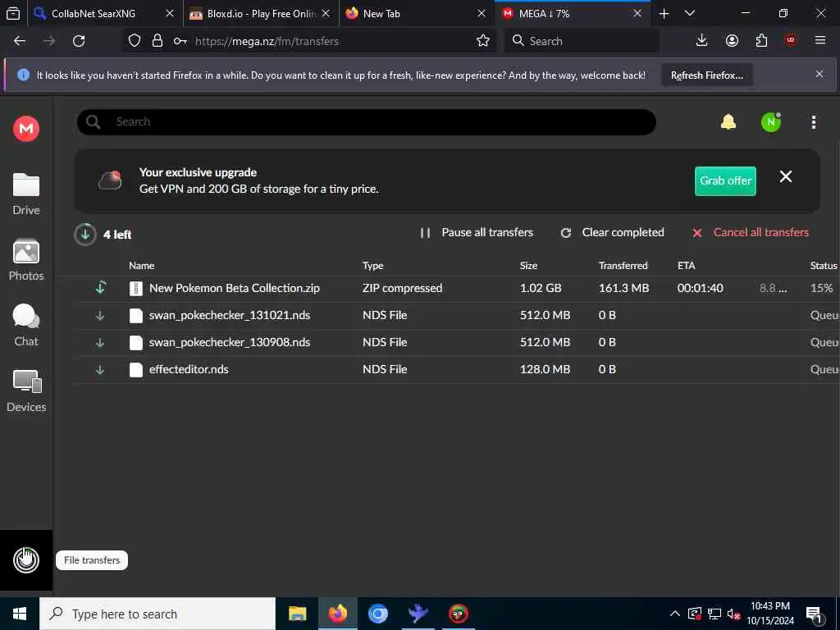Open the Firefox account icon

click(x=732, y=40)
